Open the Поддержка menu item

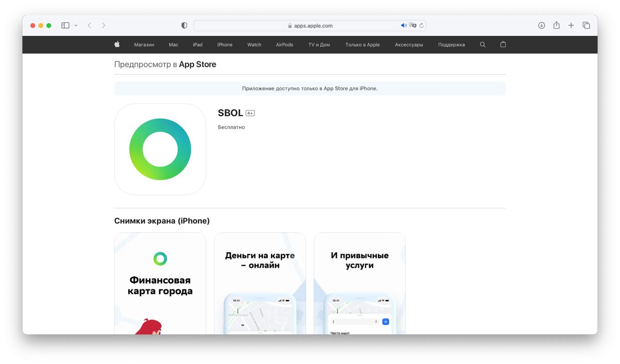click(451, 45)
